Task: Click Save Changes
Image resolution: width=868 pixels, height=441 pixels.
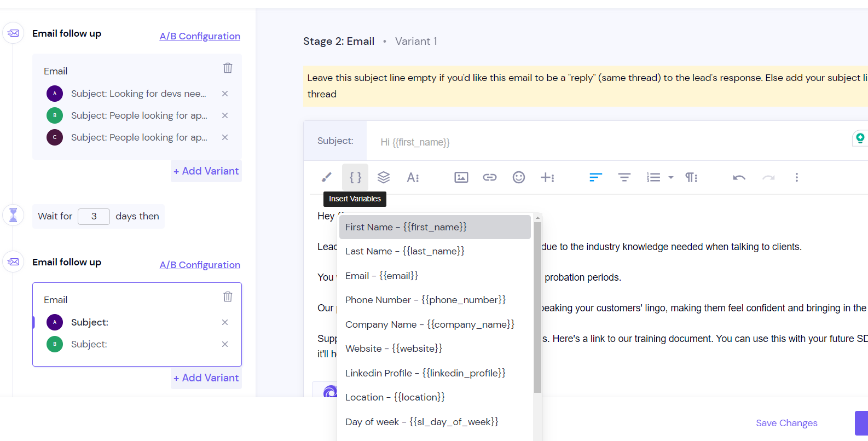Action: point(786,423)
